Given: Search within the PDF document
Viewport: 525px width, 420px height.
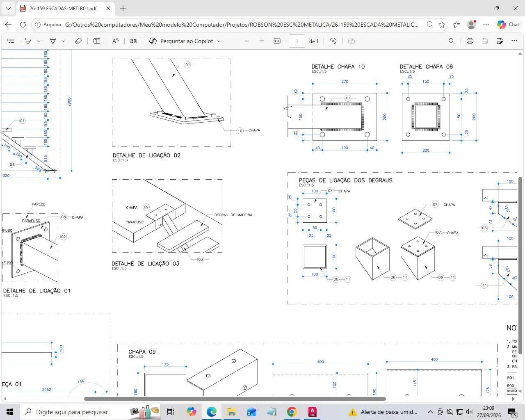Looking at the screenshot, I should point(452,41).
